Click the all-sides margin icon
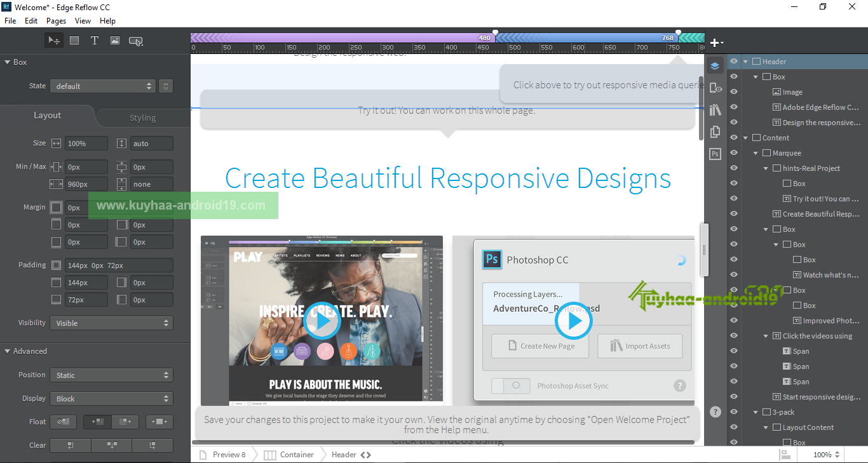 pos(56,207)
